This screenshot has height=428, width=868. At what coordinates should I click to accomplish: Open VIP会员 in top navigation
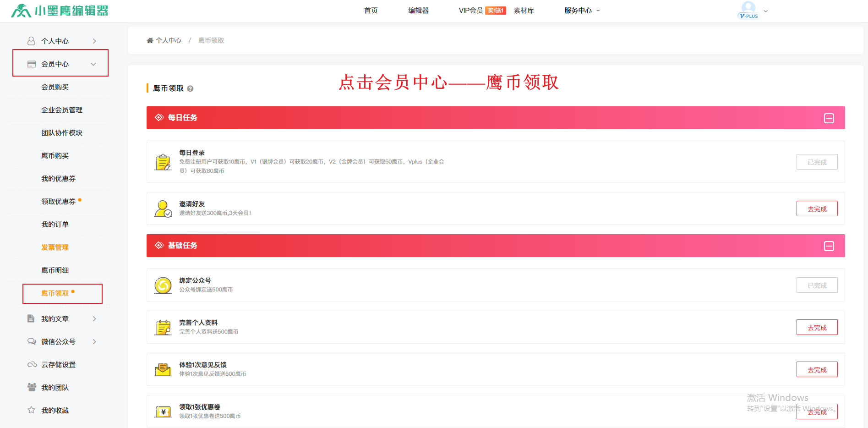coord(471,11)
